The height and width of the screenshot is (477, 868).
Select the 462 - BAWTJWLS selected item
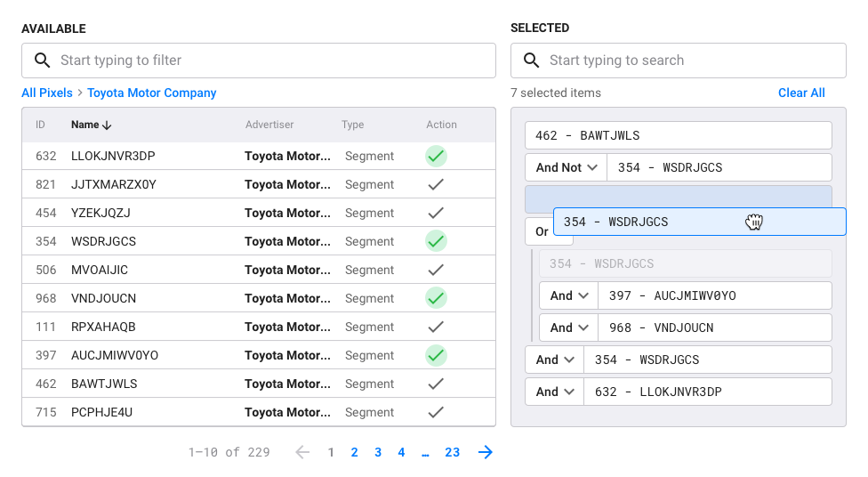[678, 136]
